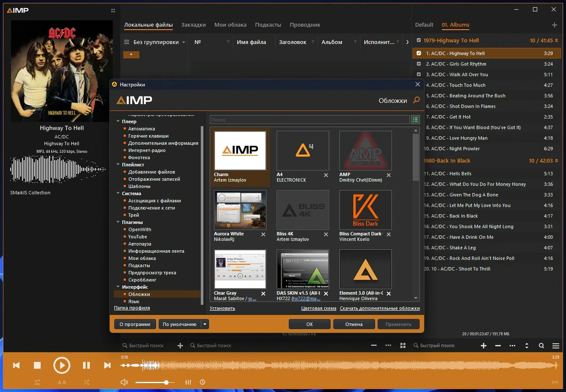Toggle checkbox for Walk All Over You
Screen dimensions: 566x392
pyautogui.click(x=419, y=74)
